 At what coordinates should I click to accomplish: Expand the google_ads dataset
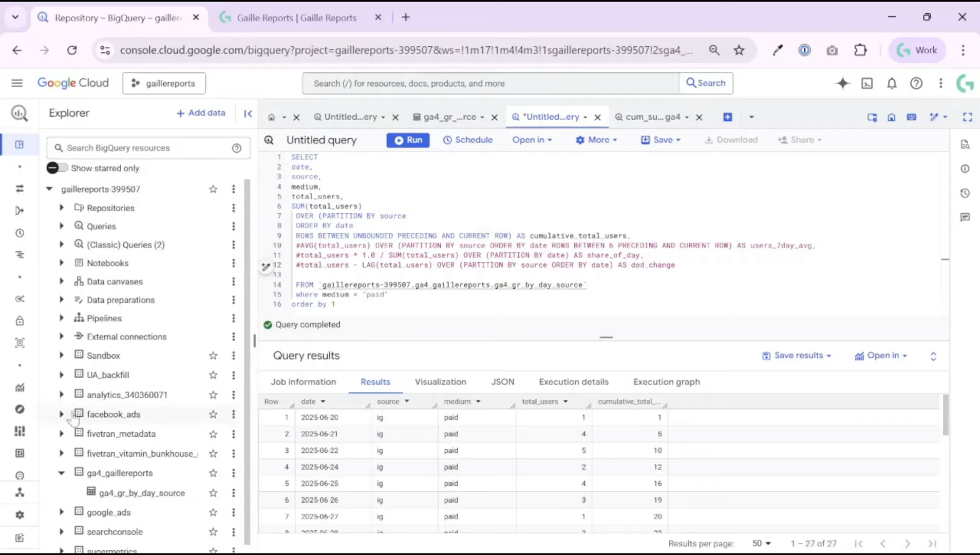coord(61,512)
